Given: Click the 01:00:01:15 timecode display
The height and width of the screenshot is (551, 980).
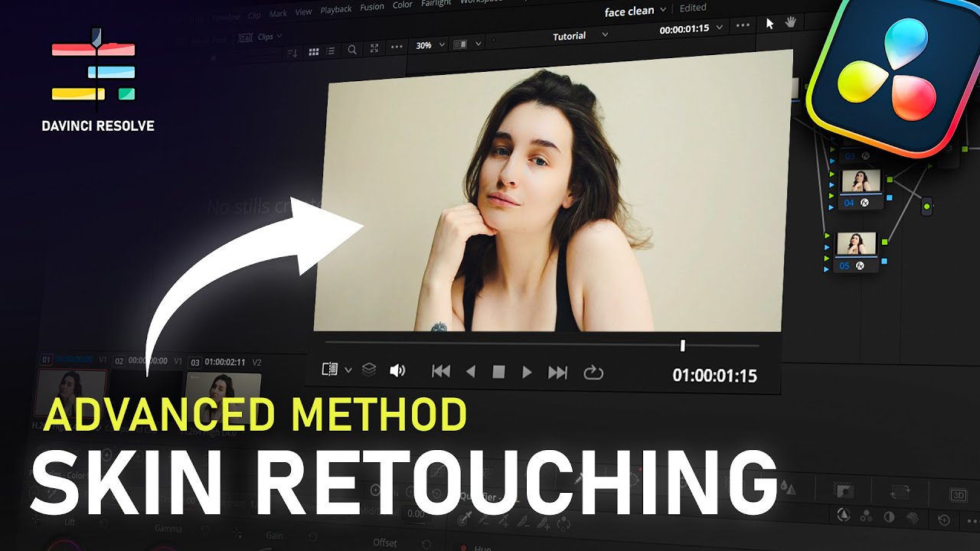Looking at the screenshot, I should pyautogui.click(x=715, y=375).
